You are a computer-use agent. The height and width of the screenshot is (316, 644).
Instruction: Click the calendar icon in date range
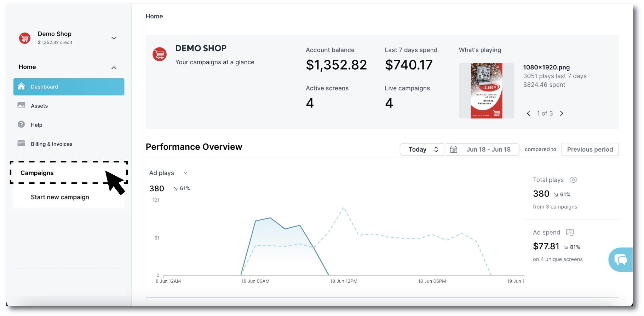click(x=454, y=150)
